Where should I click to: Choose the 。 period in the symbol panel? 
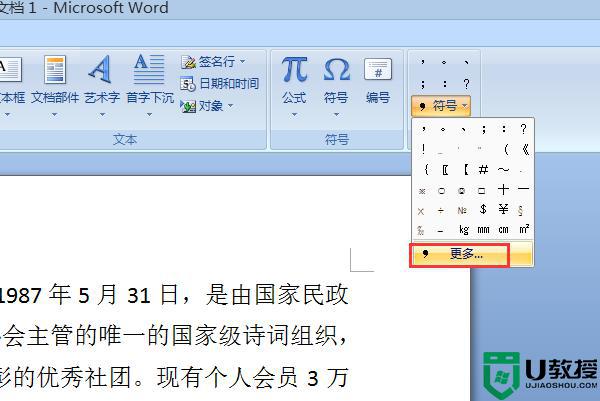point(443,129)
